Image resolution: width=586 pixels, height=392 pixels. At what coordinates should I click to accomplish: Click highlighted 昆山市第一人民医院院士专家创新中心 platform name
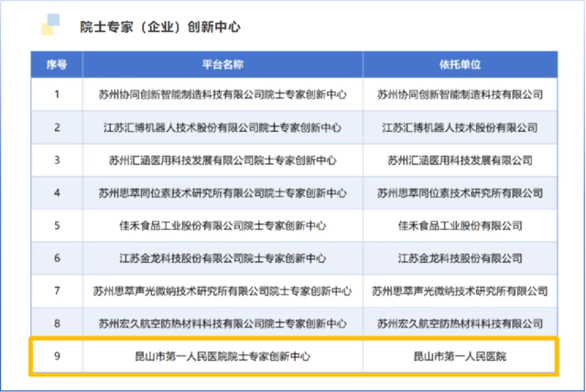pyautogui.click(x=222, y=356)
